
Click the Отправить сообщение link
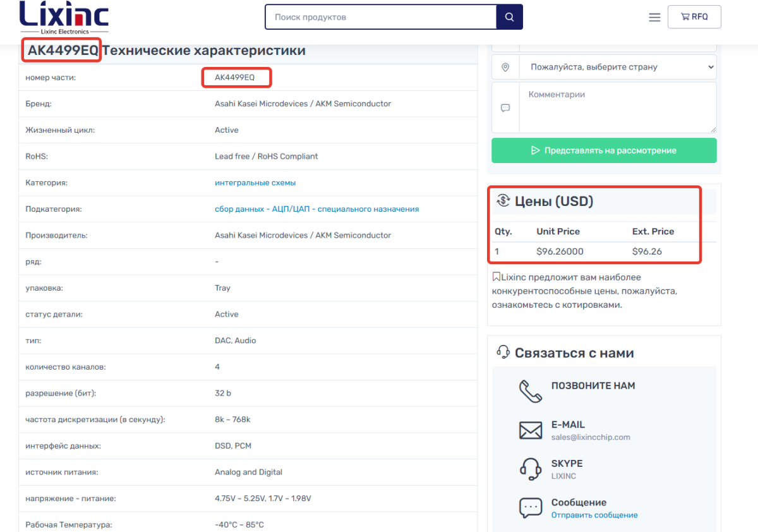(x=594, y=515)
